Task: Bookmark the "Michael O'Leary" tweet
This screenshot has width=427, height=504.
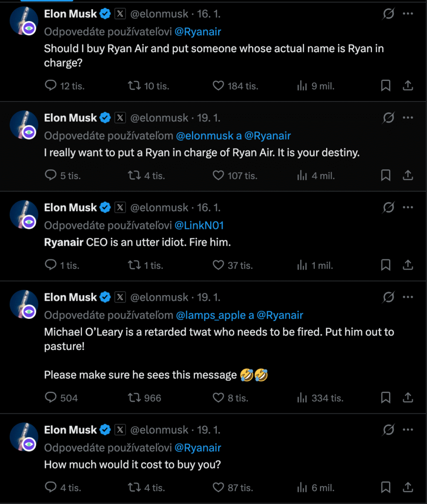Action: pos(386,398)
